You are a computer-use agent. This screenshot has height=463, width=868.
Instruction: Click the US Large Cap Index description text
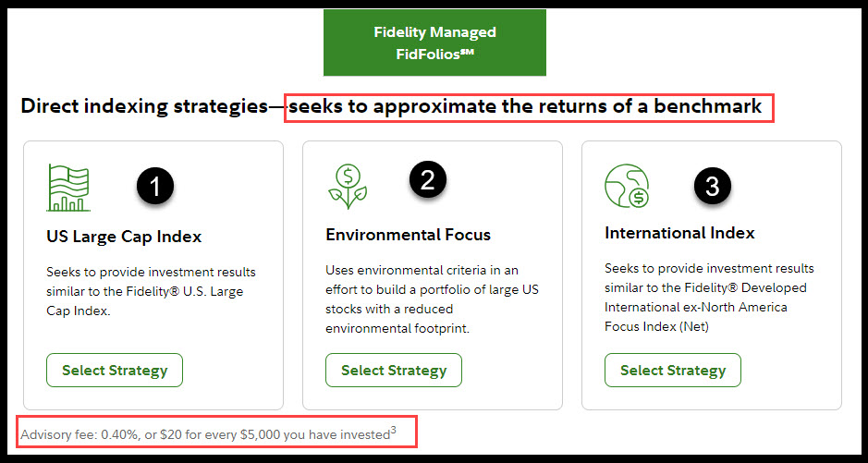[x=151, y=291]
